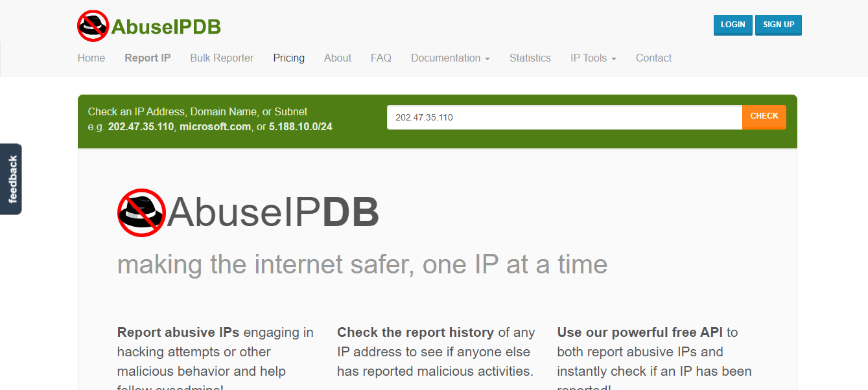This screenshot has height=390, width=868.
Task: Click the microsoft.com example link
Action: 215,126
